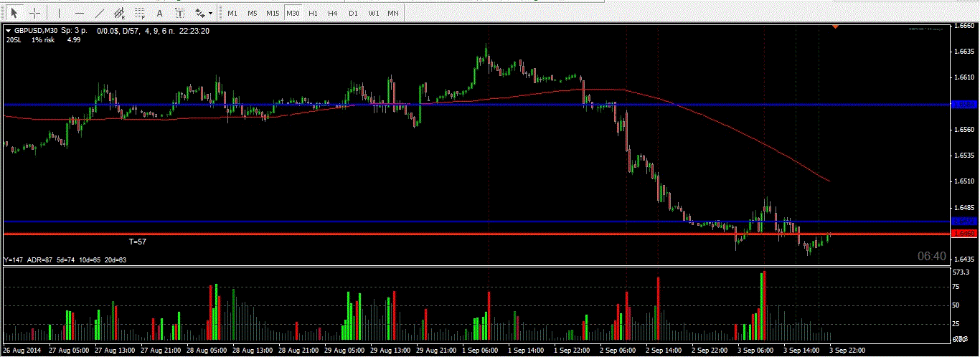This screenshot has height=357, width=980.
Task: Click the '26 Aug 2014' date label
Action: (22, 351)
